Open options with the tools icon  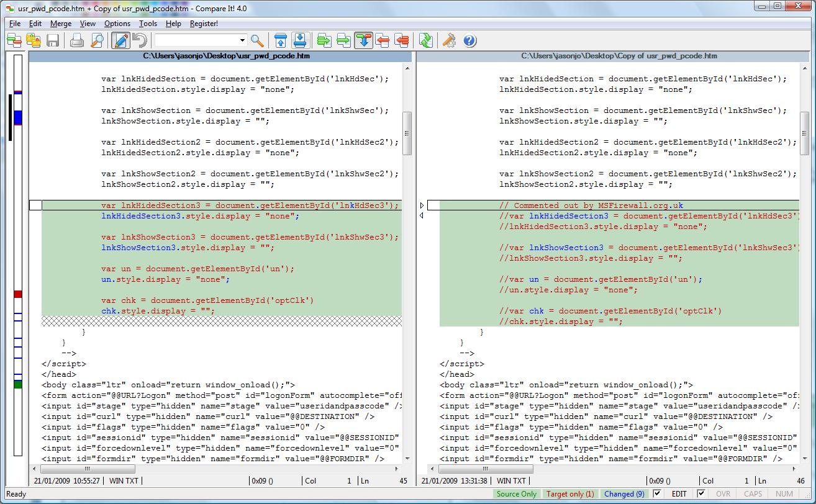(448, 41)
